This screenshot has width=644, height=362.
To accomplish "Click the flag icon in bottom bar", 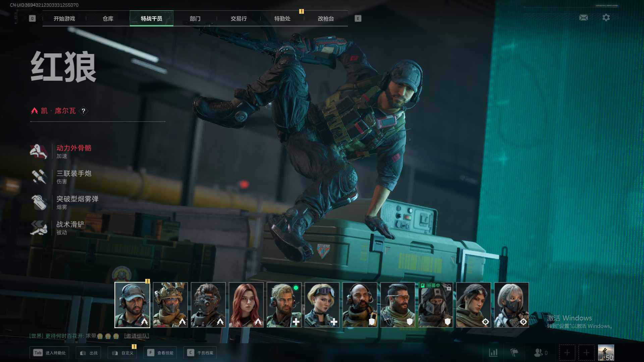I will tap(514, 353).
